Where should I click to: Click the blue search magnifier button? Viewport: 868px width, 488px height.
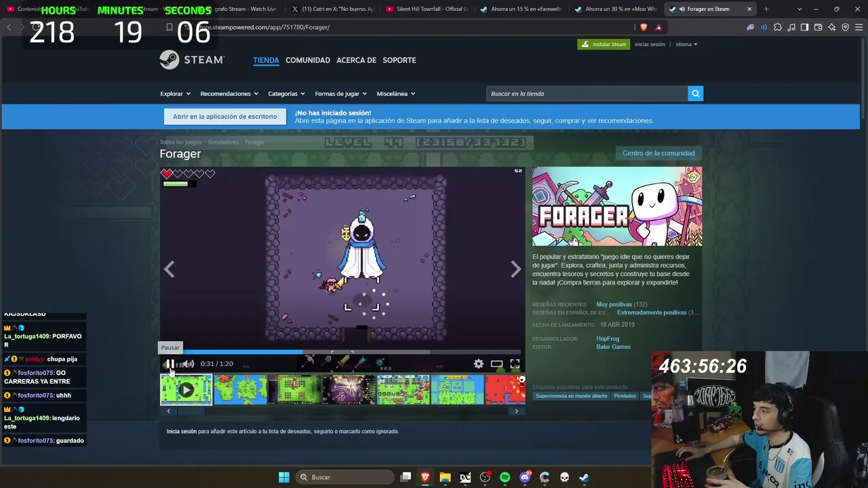(x=695, y=94)
